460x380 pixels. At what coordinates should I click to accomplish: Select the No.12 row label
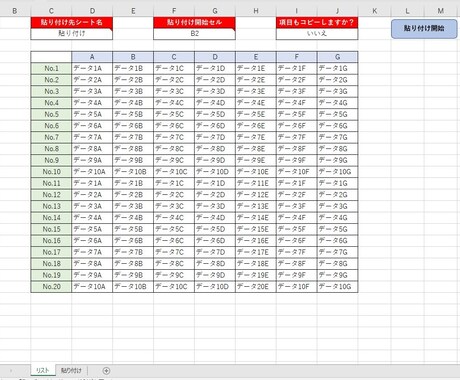pyautogui.click(x=51, y=195)
